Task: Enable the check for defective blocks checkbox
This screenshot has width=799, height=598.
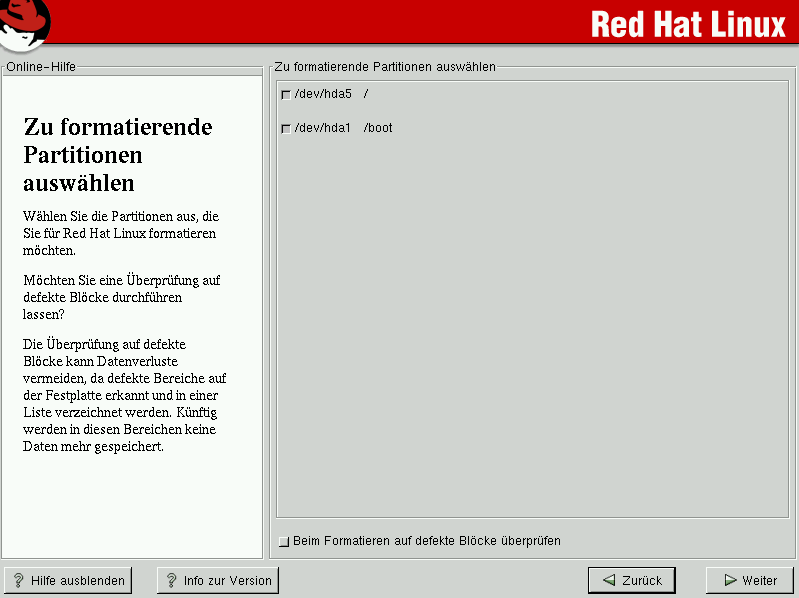Action: pyautogui.click(x=284, y=542)
